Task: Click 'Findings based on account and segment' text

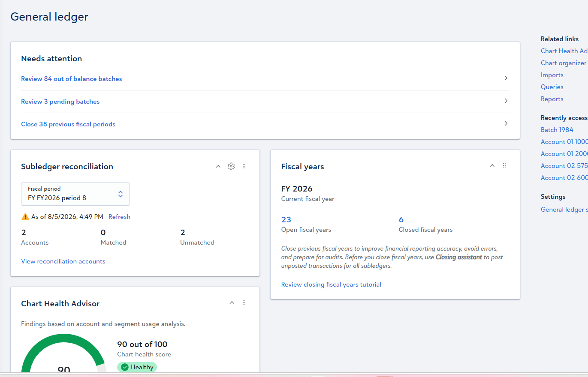Action: pos(103,324)
